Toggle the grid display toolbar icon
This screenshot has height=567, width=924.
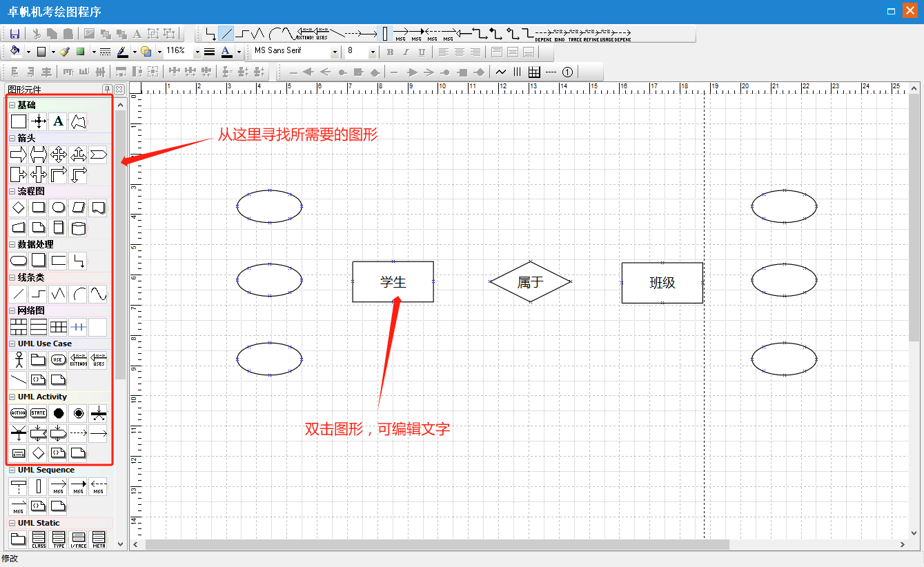533,72
